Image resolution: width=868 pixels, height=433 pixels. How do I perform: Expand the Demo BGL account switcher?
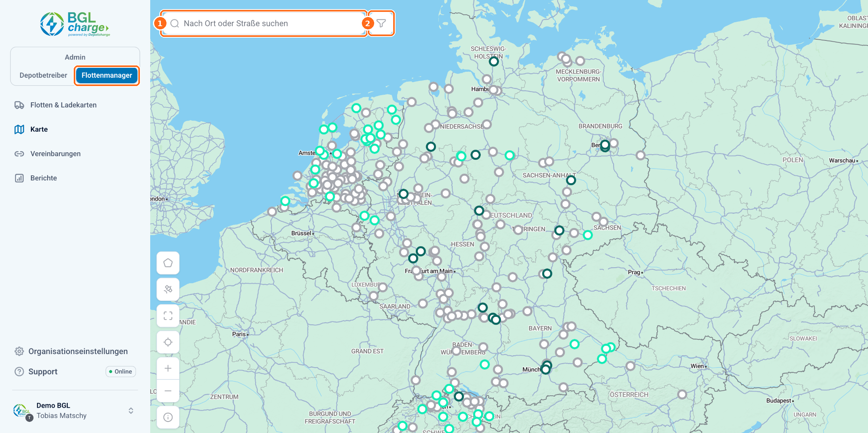131,411
